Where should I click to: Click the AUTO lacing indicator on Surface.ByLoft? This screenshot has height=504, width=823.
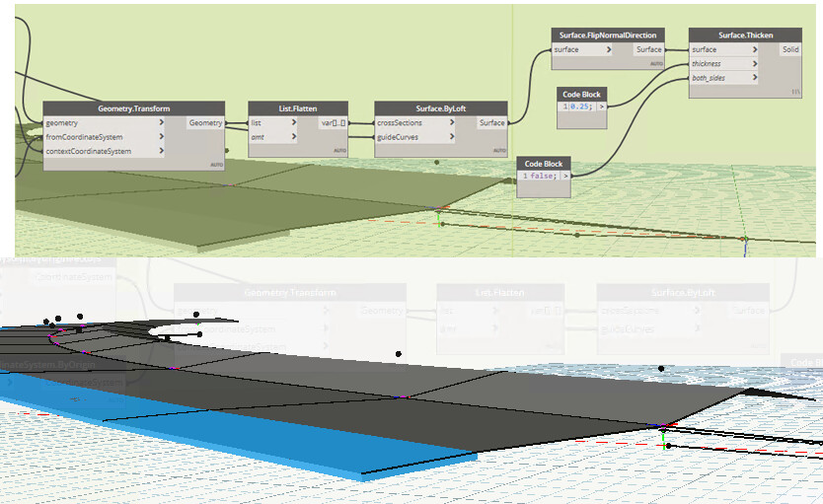[499, 151]
